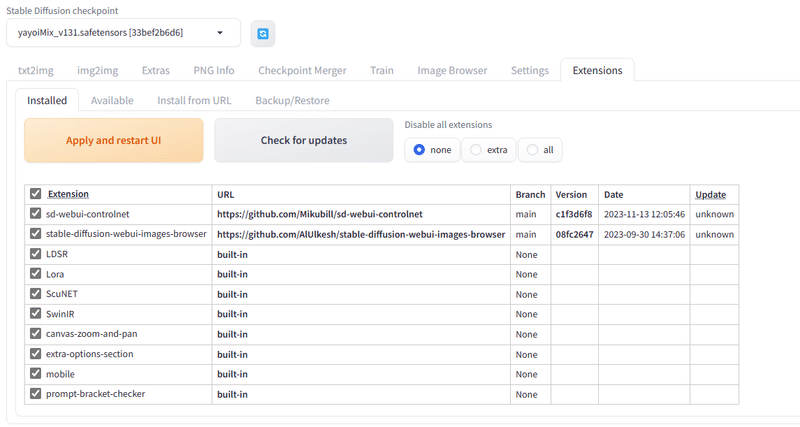Click Check for updates button
This screenshot has width=800, height=427.
(x=304, y=140)
